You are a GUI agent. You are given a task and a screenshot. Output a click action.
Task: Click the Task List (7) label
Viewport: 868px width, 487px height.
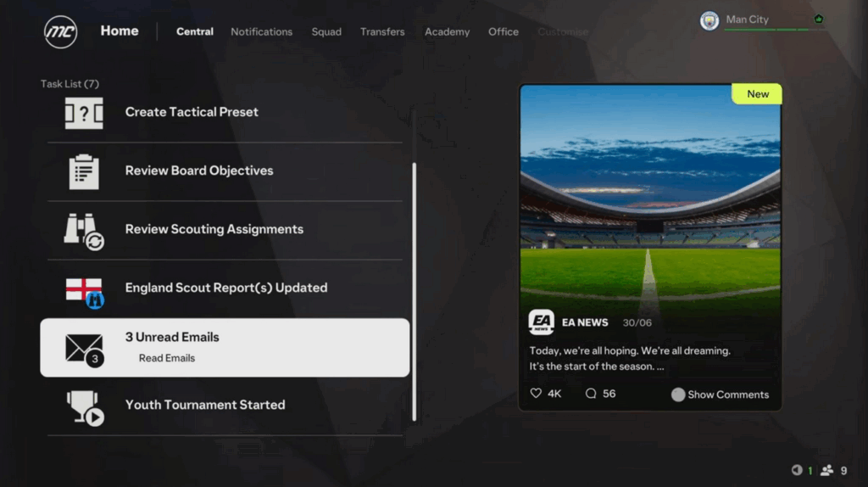click(70, 84)
